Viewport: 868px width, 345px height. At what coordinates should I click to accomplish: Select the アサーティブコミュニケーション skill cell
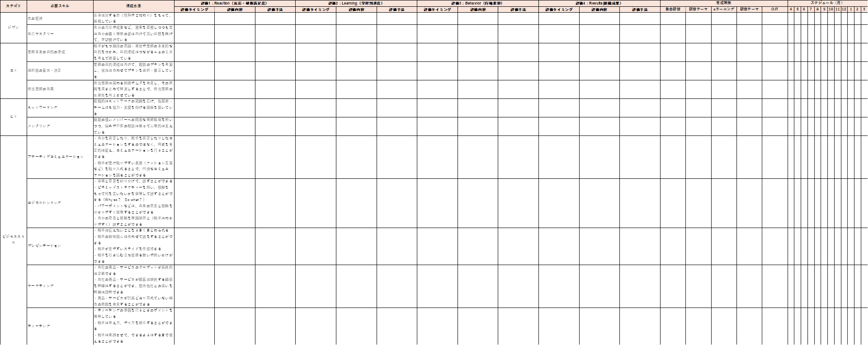click(60, 157)
